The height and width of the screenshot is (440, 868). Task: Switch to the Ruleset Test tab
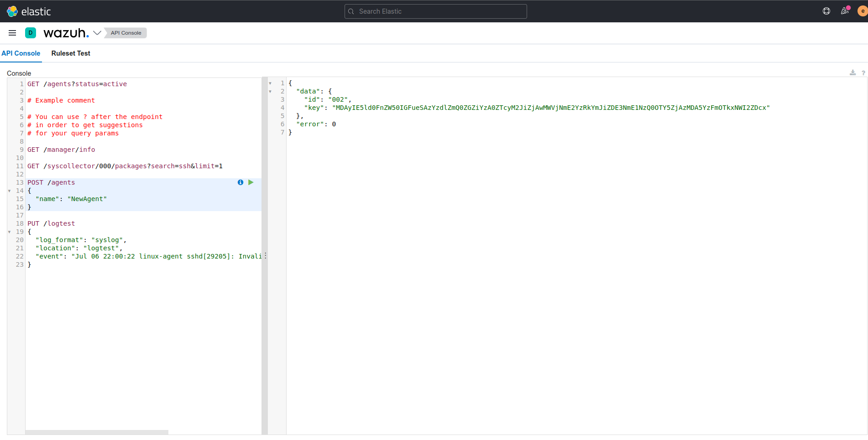[71, 53]
